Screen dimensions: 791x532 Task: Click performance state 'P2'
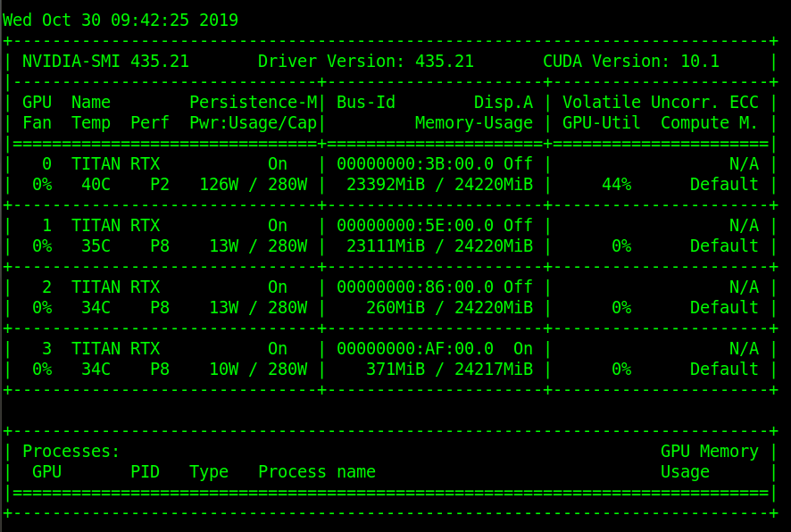click(160, 185)
